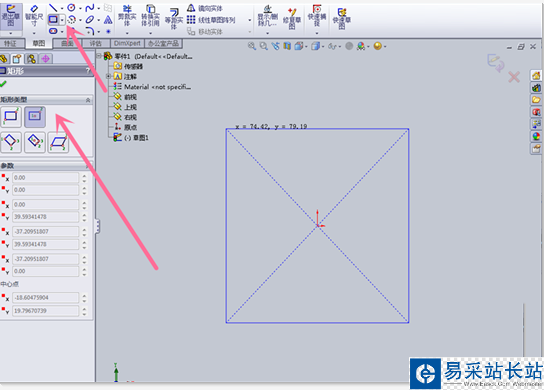Click Repair Sketch (修复草图)

click(x=292, y=18)
